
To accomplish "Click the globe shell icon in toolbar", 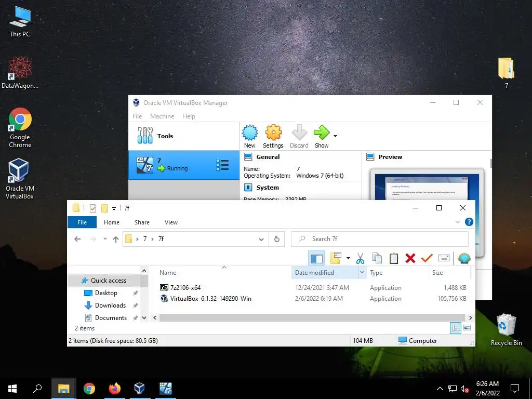I will (464, 258).
